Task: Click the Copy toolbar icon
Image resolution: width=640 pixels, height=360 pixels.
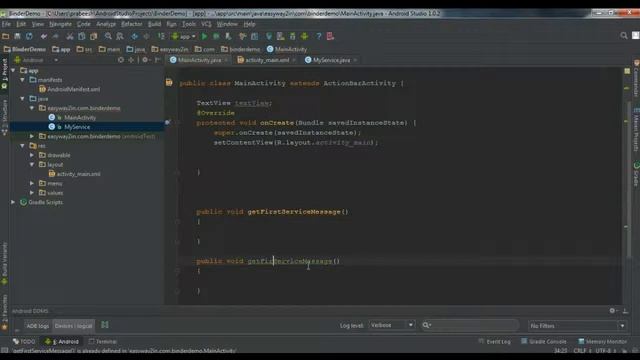Action: coord(82,36)
